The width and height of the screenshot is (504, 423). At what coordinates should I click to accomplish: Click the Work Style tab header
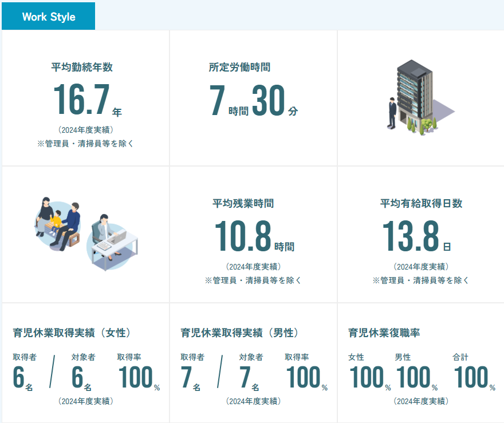tap(49, 17)
